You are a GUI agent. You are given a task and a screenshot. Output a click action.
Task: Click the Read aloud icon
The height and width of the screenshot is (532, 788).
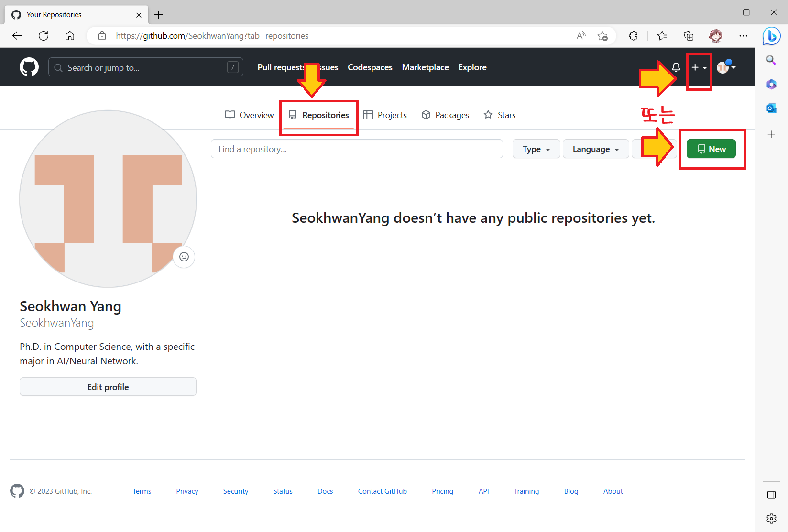tap(581, 36)
